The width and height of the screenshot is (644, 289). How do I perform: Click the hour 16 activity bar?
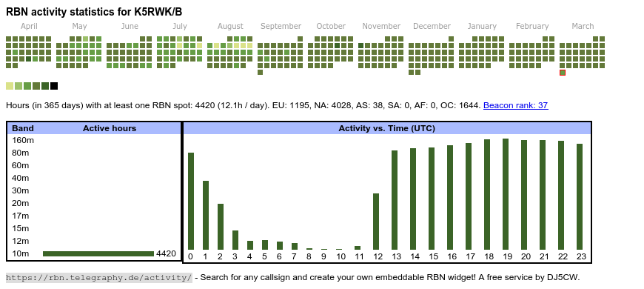[x=450, y=197]
